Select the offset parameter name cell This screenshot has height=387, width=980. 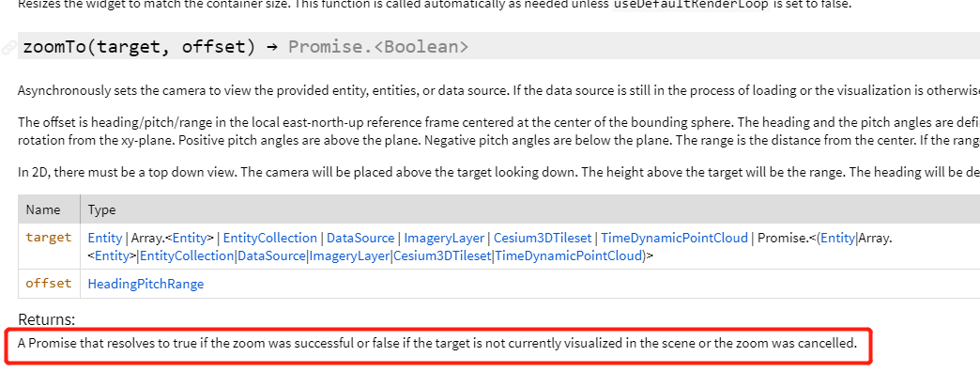(x=48, y=283)
